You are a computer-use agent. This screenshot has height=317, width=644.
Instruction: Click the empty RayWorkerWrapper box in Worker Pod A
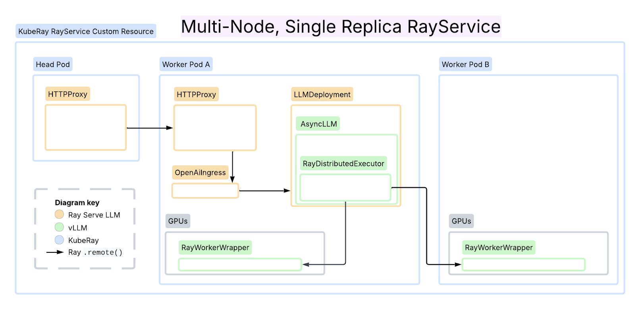(x=240, y=265)
